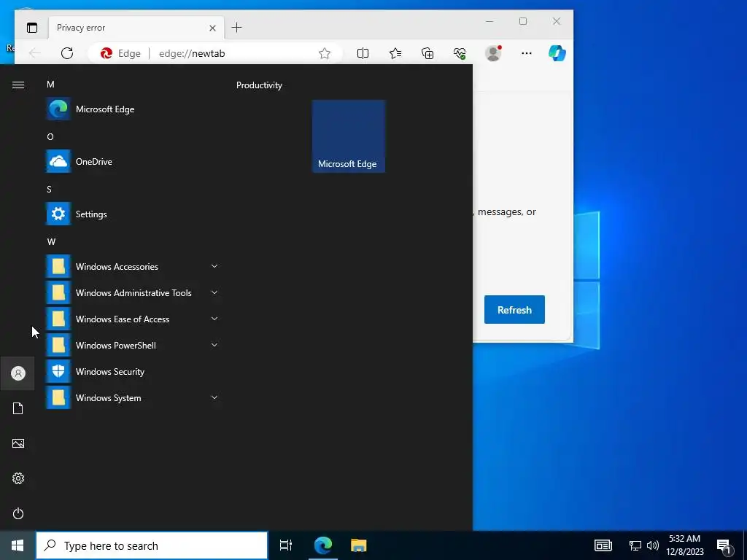Open the Edge profile avatar
This screenshot has height=560, width=747.
pyautogui.click(x=494, y=52)
